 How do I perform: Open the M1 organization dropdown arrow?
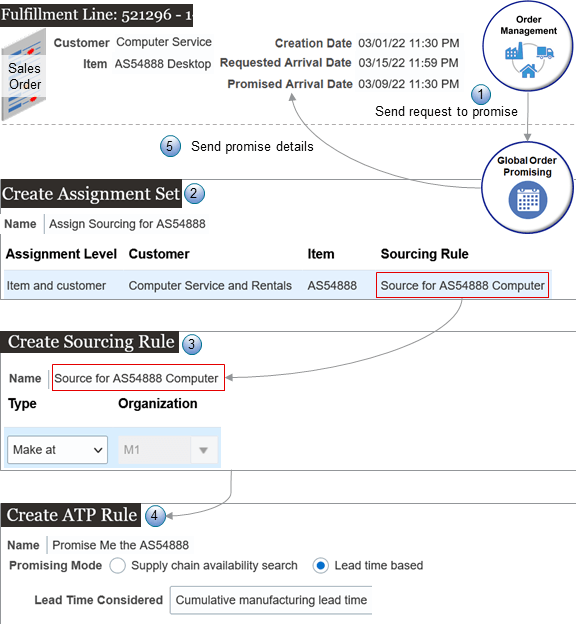pos(203,450)
